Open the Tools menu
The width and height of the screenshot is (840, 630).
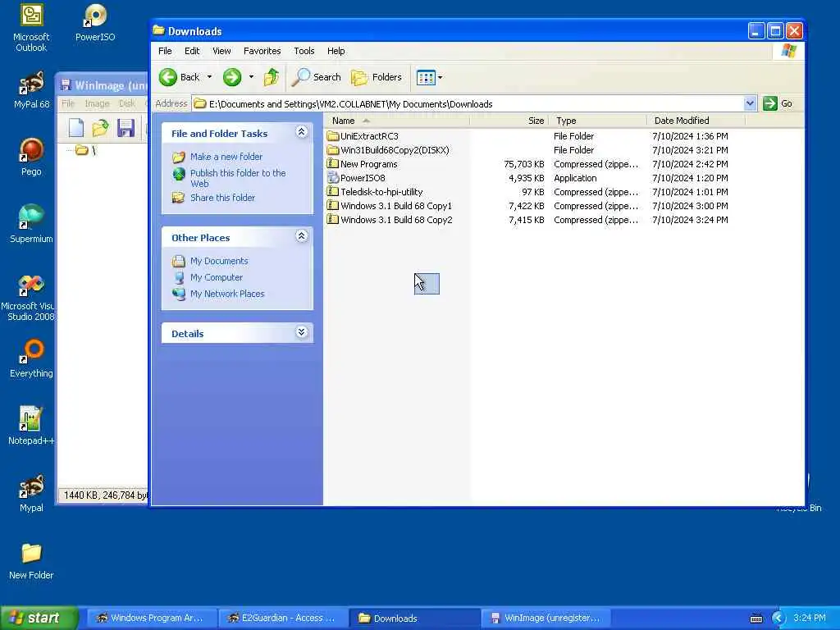click(304, 51)
